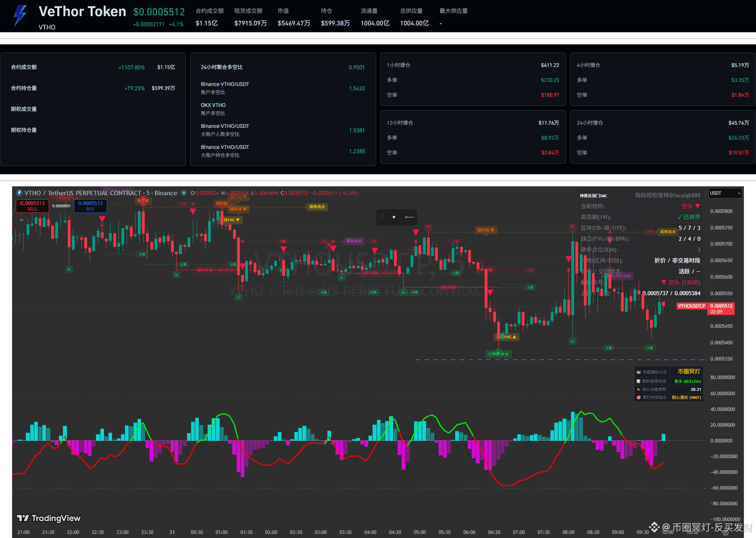Click the green 订单块 chart marker
Viewport: 756px width, 538px height.
point(498,354)
